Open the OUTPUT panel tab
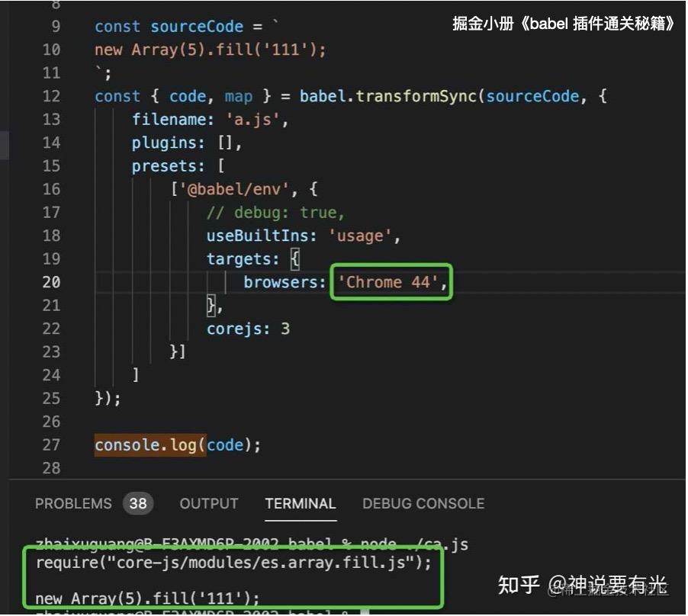688x616 pixels. point(209,503)
